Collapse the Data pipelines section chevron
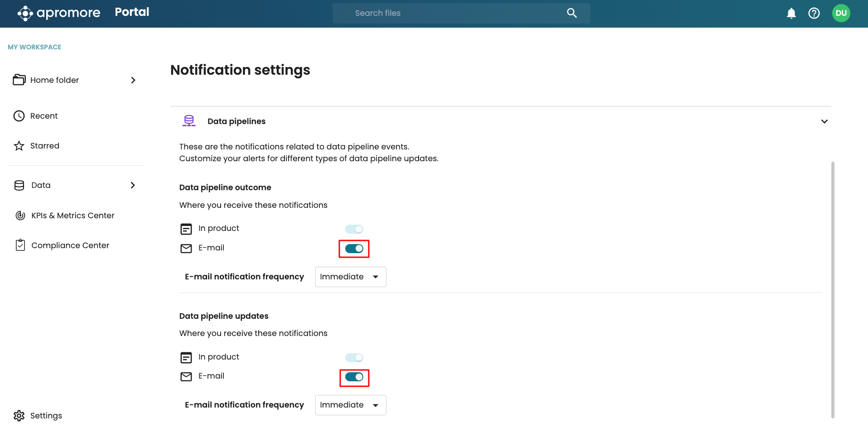This screenshot has width=868, height=437. (x=824, y=121)
